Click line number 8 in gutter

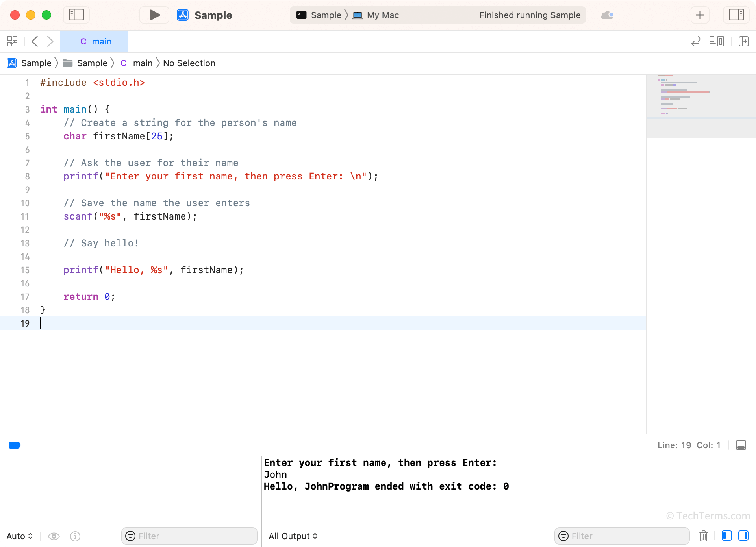[x=27, y=176]
